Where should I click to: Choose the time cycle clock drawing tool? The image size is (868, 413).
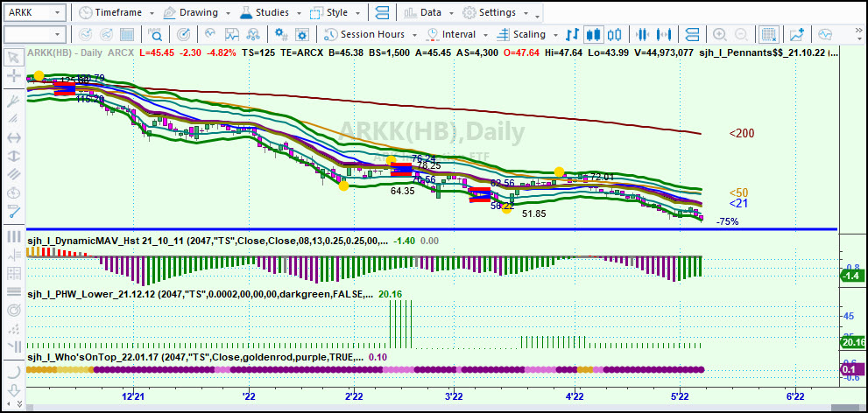[14, 193]
